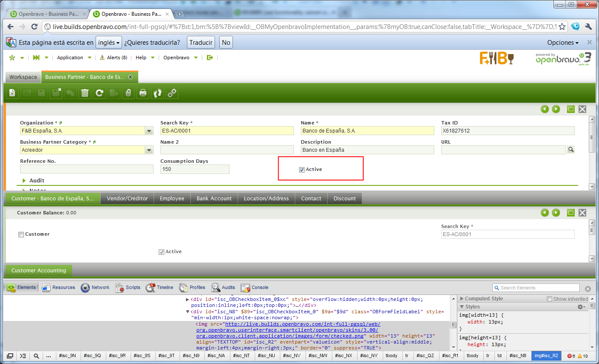Click the Traducir button
This screenshot has width=599, height=364.
pos(201,43)
